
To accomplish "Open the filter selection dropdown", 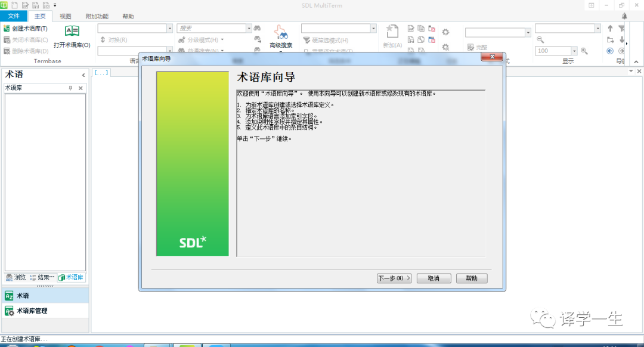I will pyautogui.click(x=373, y=29).
